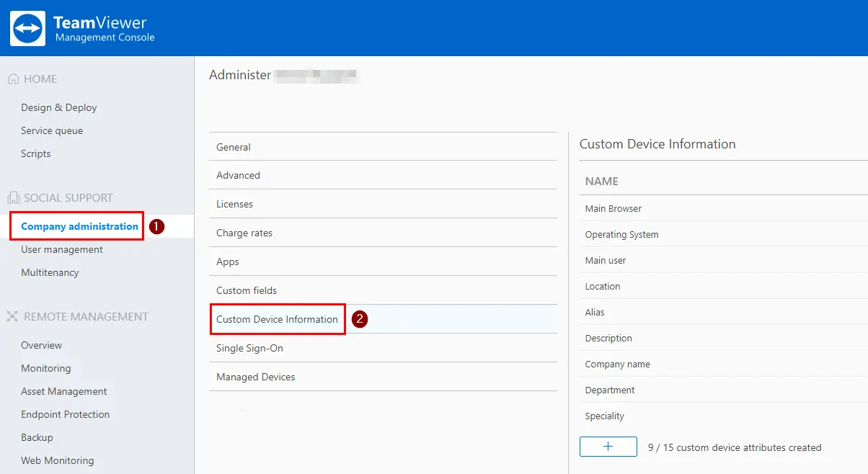Select the Main Browser attribute row
The image size is (868, 474).
(724, 208)
